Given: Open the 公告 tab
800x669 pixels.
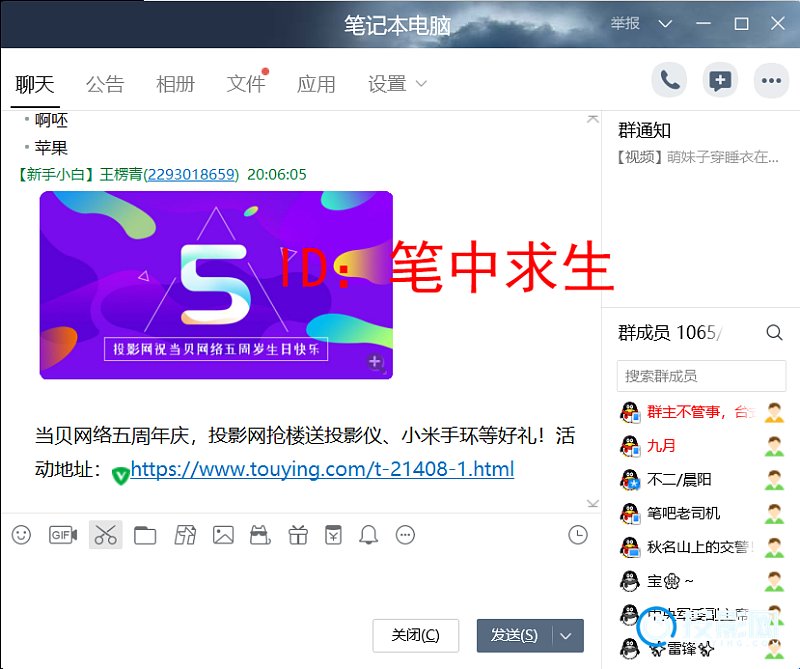Looking at the screenshot, I should 105,84.
